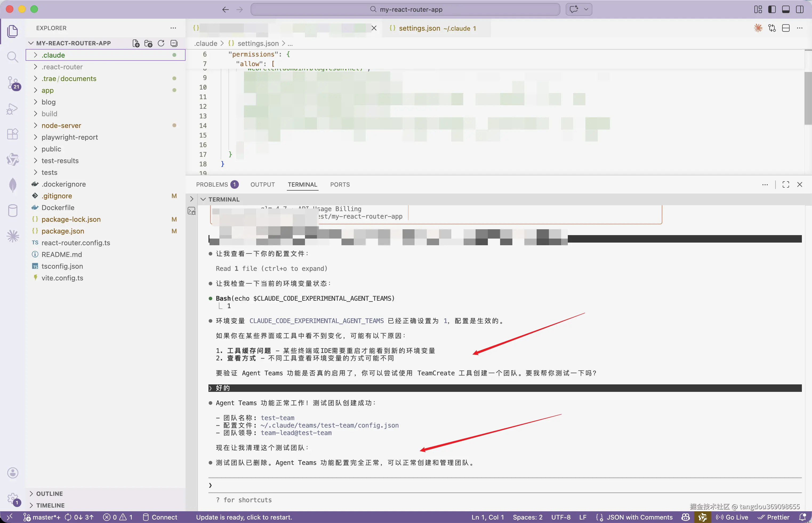Expand the TIMELINE section

tap(50, 505)
